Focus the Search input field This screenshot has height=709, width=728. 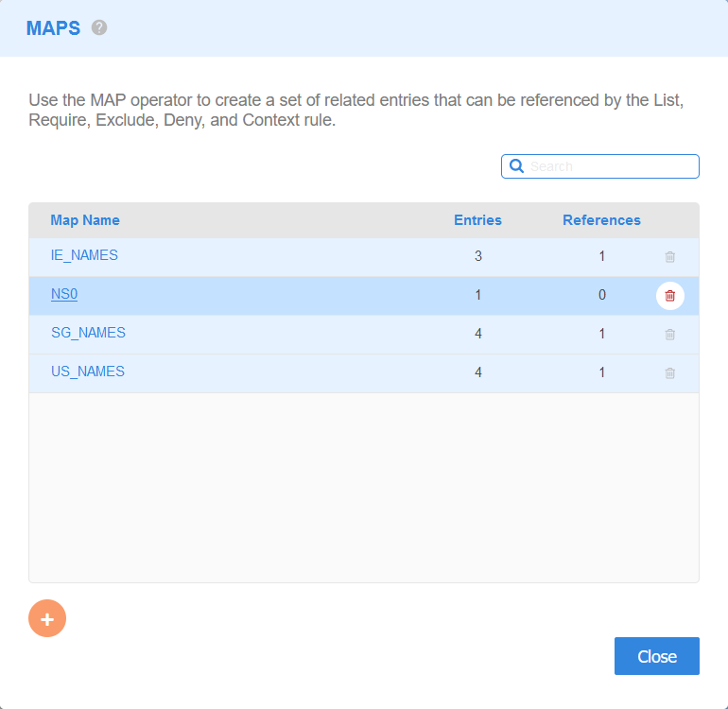click(599, 166)
